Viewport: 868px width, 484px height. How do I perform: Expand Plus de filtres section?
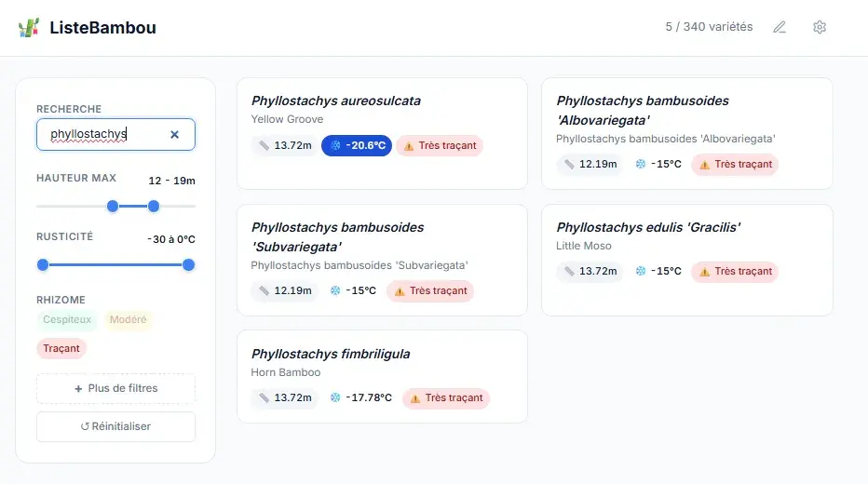pos(115,388)
